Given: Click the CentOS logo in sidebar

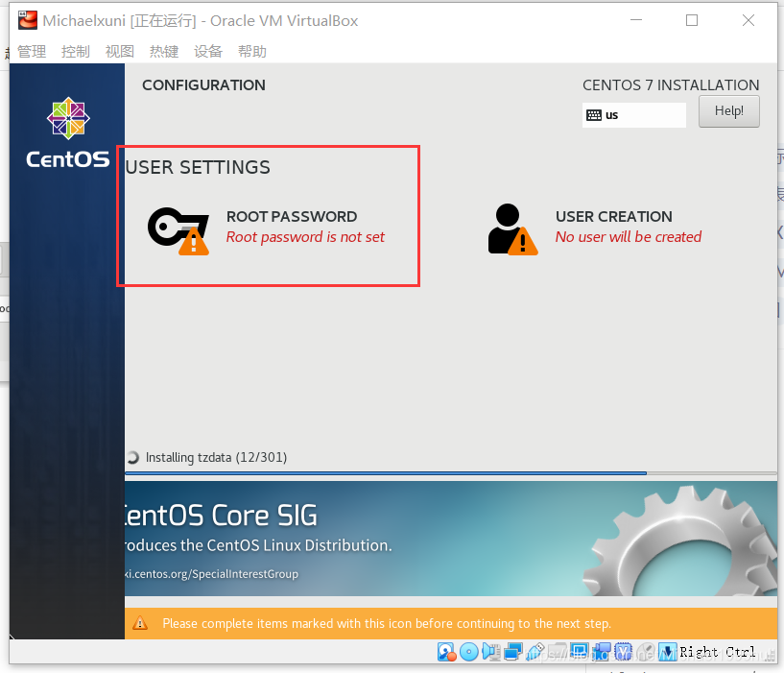Looking at the screenshot, I should click(68, 133).
